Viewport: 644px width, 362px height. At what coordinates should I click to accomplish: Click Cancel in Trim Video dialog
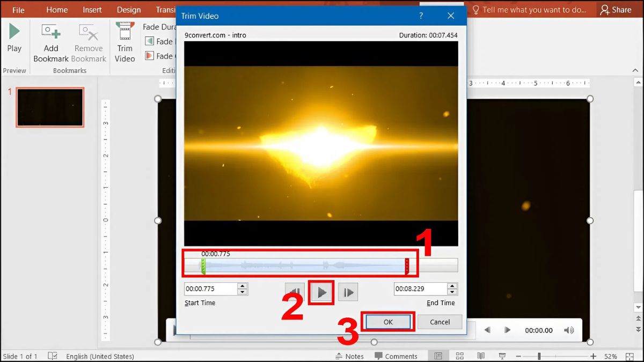pyautogui.click(x=440, y=322)
